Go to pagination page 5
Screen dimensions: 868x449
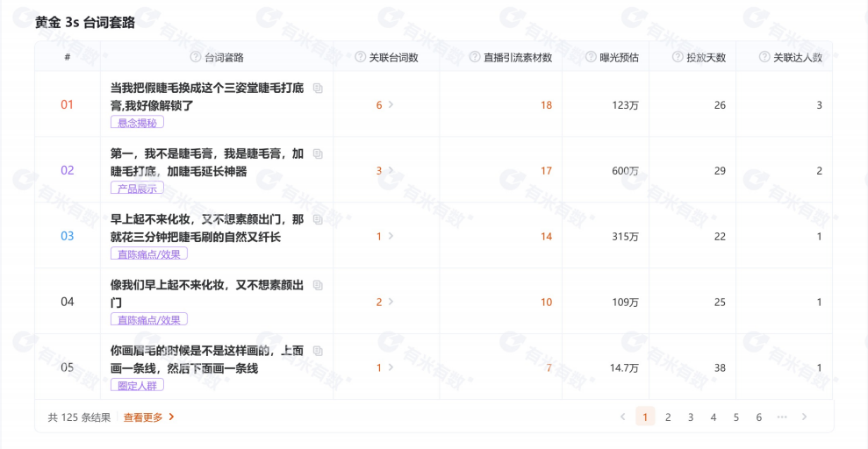coord(735,417)
